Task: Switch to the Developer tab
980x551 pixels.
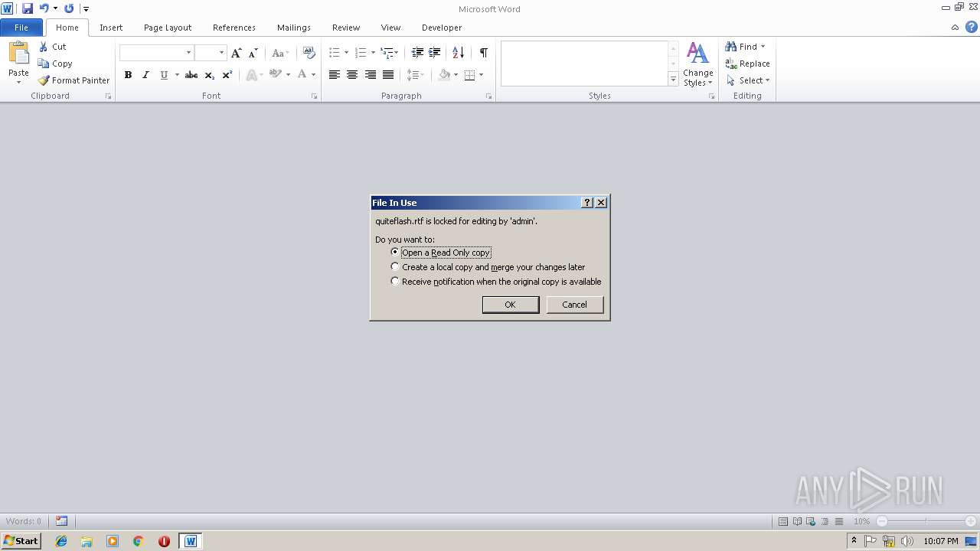Action: tap(442, 28)
